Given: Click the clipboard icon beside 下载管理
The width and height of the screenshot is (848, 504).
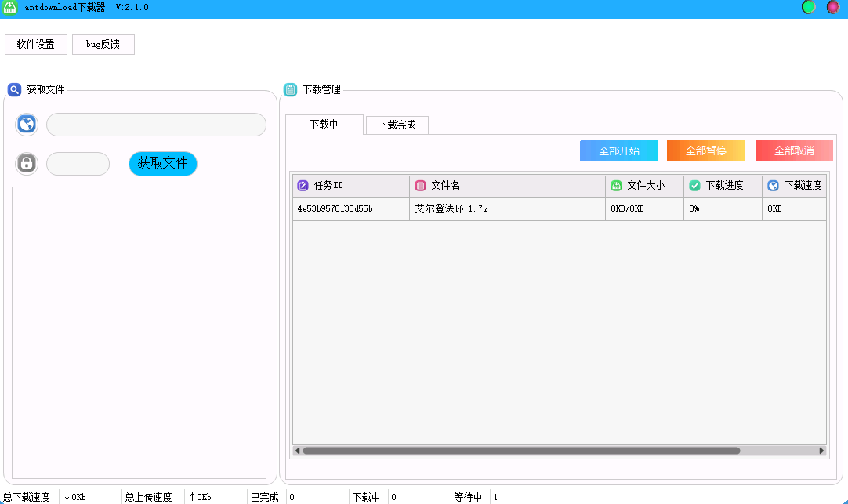Looking at the screenshot, I should point(291,90).
